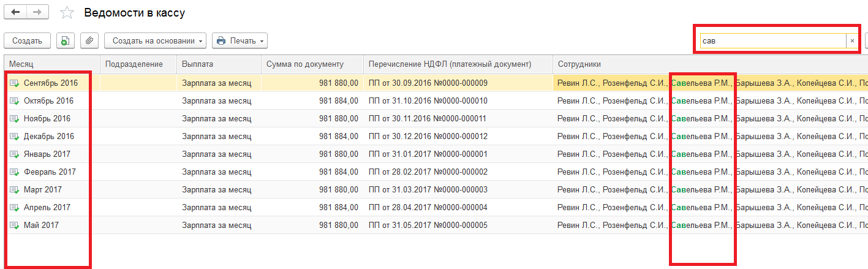Click payment ПП от 31.10.2016 №0000-000010
This screenshot has height=269, width=868.
[x=428, y=100]
